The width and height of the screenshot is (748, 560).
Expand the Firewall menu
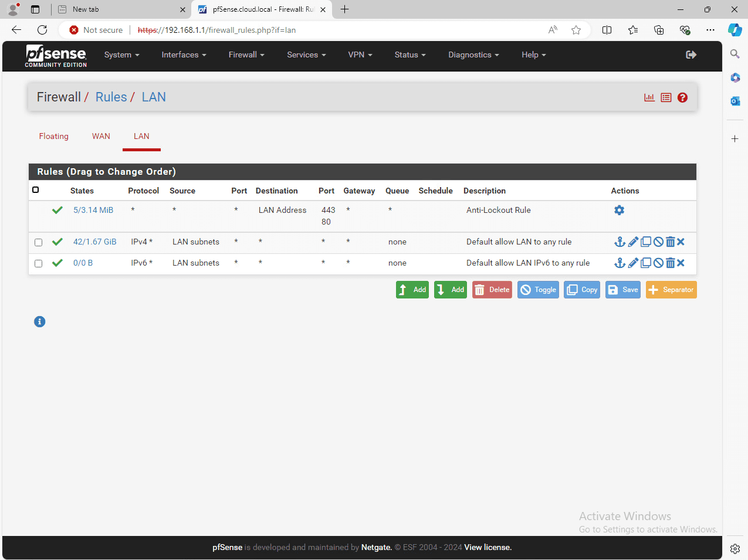point(246,55)
